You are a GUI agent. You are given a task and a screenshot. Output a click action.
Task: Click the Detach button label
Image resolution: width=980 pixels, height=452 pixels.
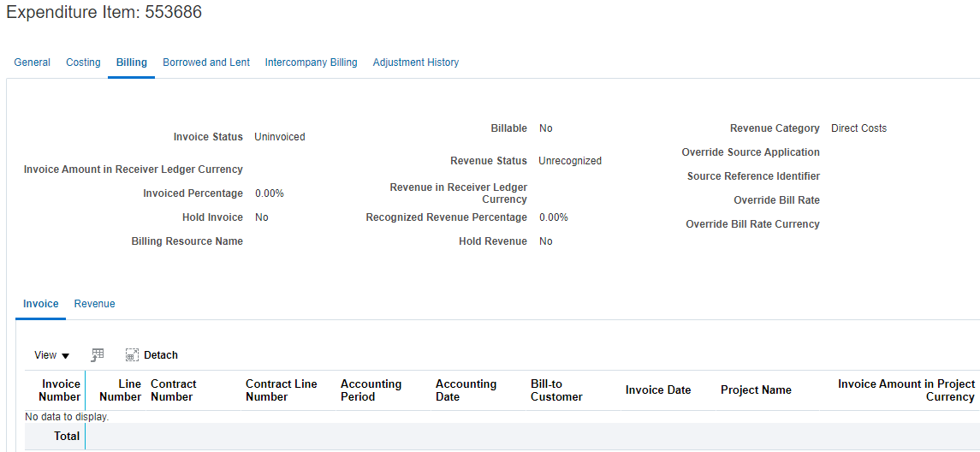161,355
